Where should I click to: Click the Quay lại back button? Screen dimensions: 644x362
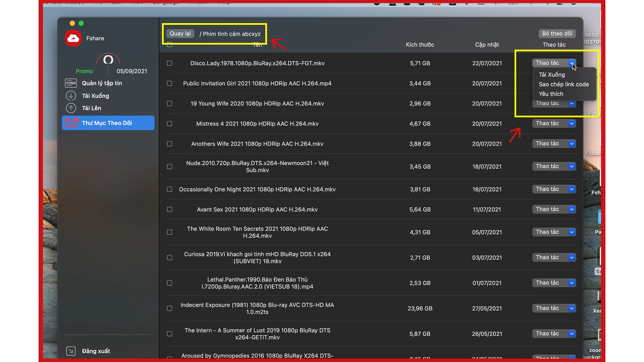pyautogui.click(x=180, y=34)
